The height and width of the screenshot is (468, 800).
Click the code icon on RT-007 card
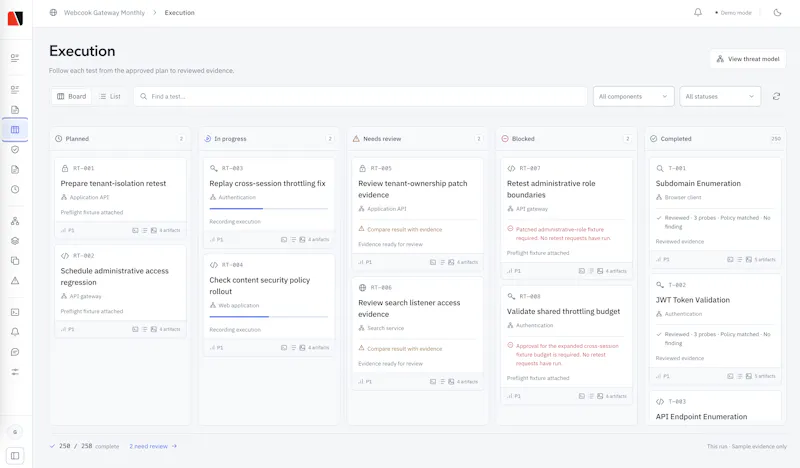pos(511,168)
